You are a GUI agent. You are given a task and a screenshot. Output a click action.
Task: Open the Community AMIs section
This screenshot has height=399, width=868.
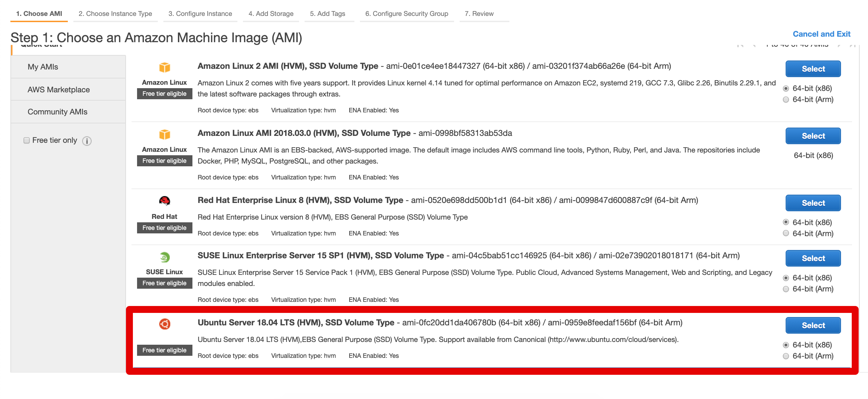click(x=57, y=112)
